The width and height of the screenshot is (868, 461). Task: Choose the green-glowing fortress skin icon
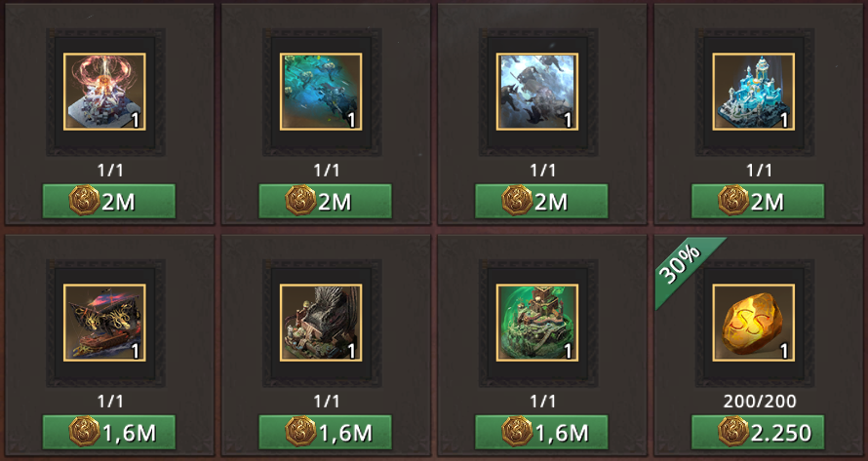(x=537, y=323)
